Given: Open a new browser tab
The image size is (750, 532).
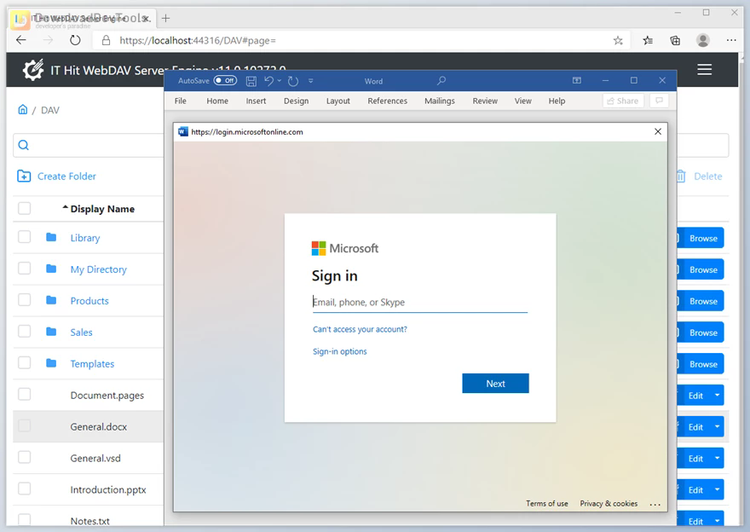Looking at the screenshot, I should coord(165,18).
